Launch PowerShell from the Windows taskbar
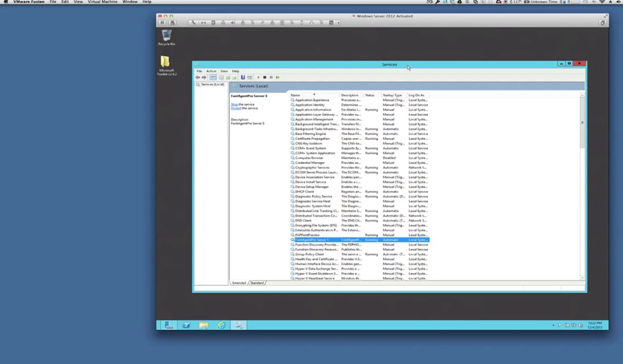Image resolution: width=623 pixels, height=364 pixels. [x=186, y=325]
